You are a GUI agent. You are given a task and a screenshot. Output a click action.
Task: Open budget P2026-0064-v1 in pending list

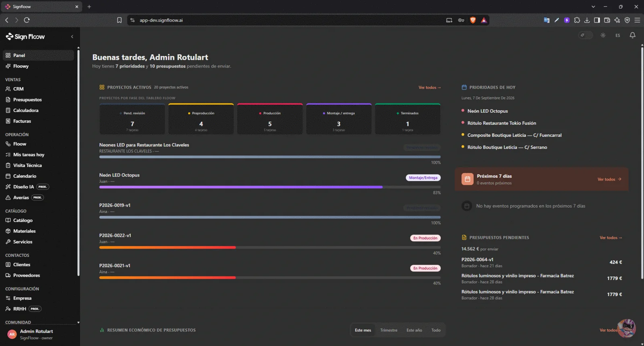tap(541, 262)
